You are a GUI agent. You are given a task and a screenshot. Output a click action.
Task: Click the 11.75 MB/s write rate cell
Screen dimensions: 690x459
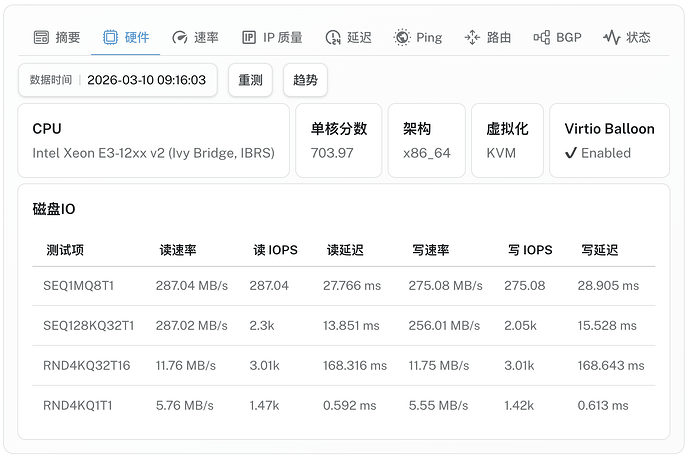pyautogui.click(x=439, y=366)
